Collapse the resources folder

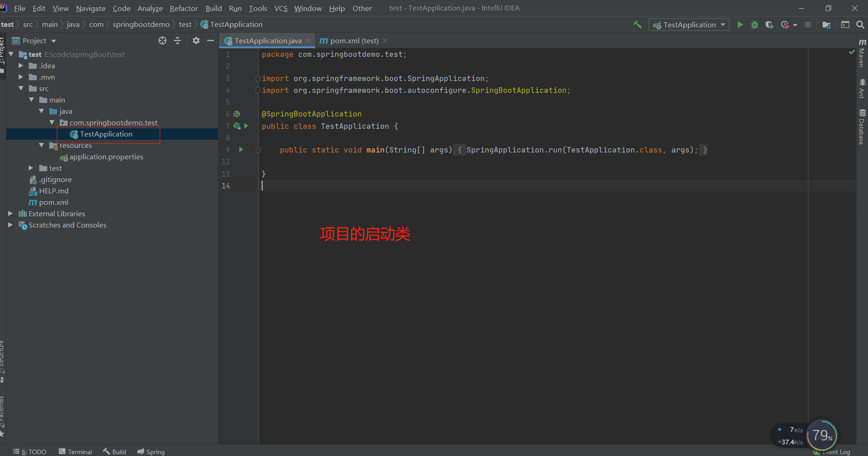click(x=41, y=145)
